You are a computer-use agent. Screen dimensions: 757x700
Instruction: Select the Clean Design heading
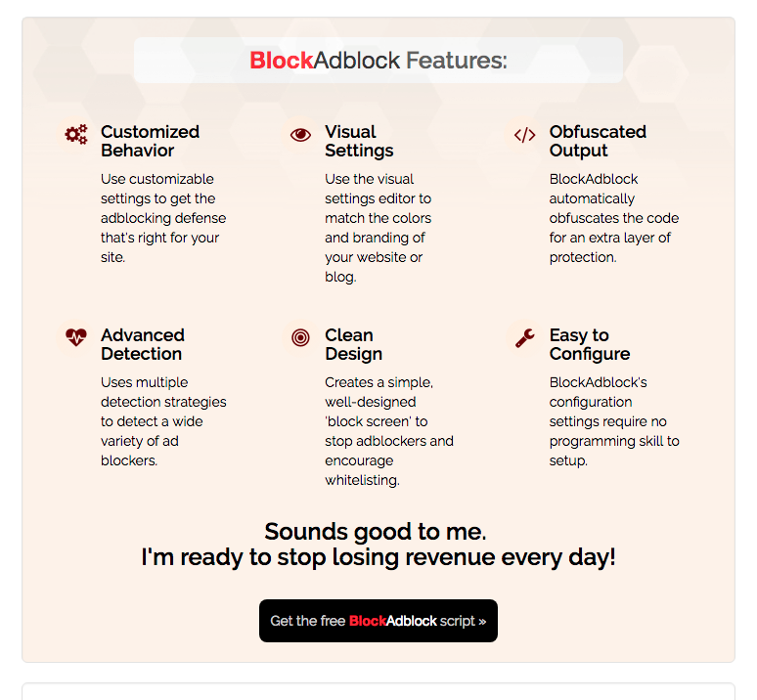pyautogui.click(x=353, y=344)
